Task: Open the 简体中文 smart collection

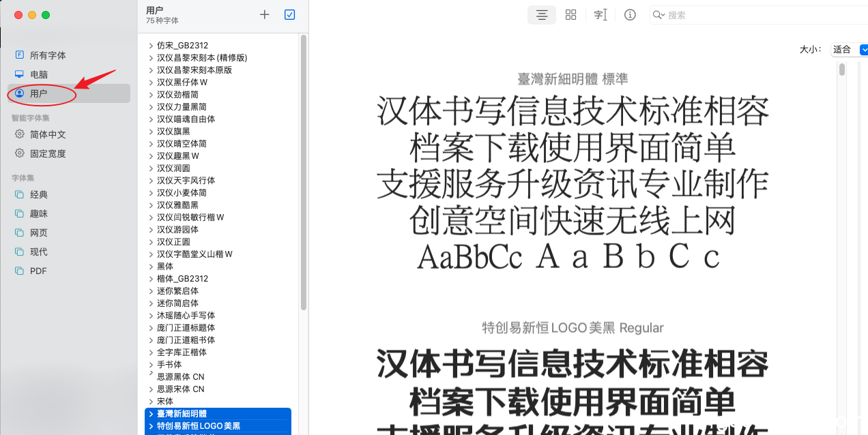Action: click(x=48, y=134)
